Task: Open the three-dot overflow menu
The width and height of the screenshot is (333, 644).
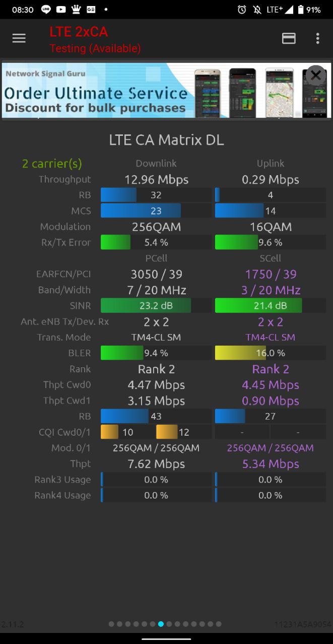Action: pyautogui.click(x=317, y=39)
